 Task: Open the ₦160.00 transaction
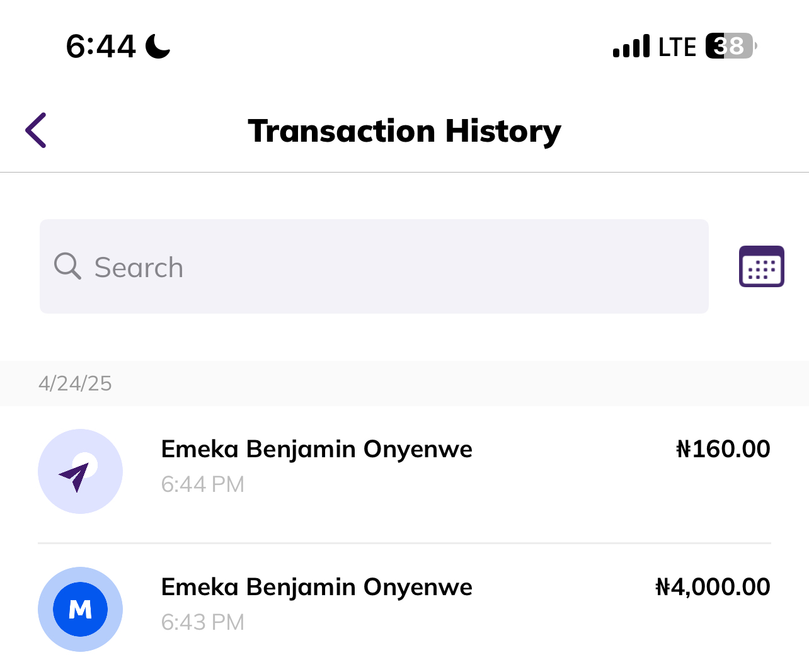pyautogui.click(x=723, y=449)
